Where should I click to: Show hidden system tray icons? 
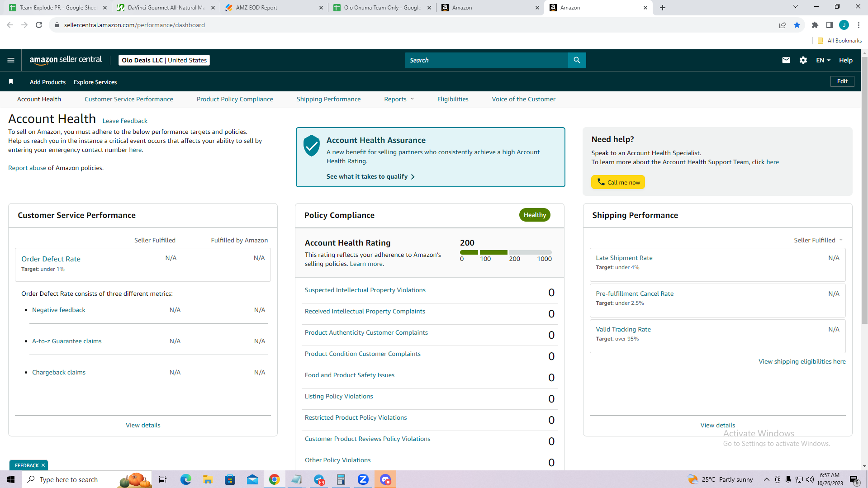click(766, 479)
